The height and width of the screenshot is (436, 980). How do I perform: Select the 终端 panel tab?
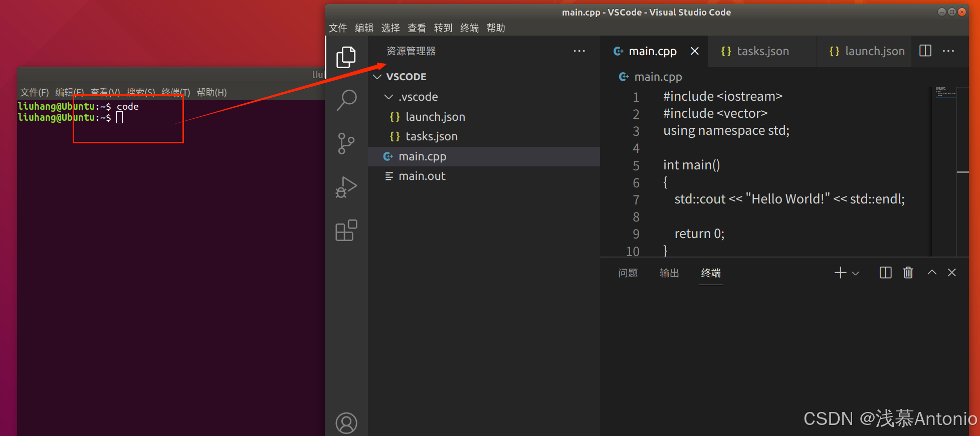(711, 273)
